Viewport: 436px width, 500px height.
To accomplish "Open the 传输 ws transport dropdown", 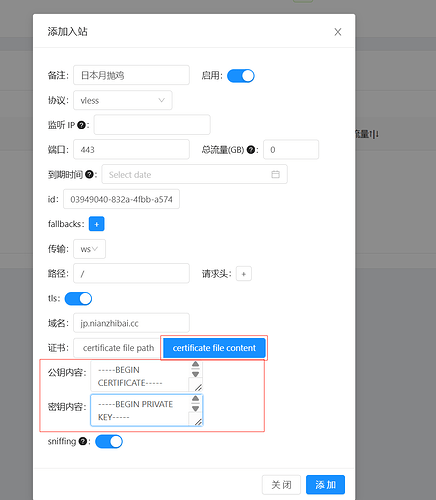I will tap(89, 249).
